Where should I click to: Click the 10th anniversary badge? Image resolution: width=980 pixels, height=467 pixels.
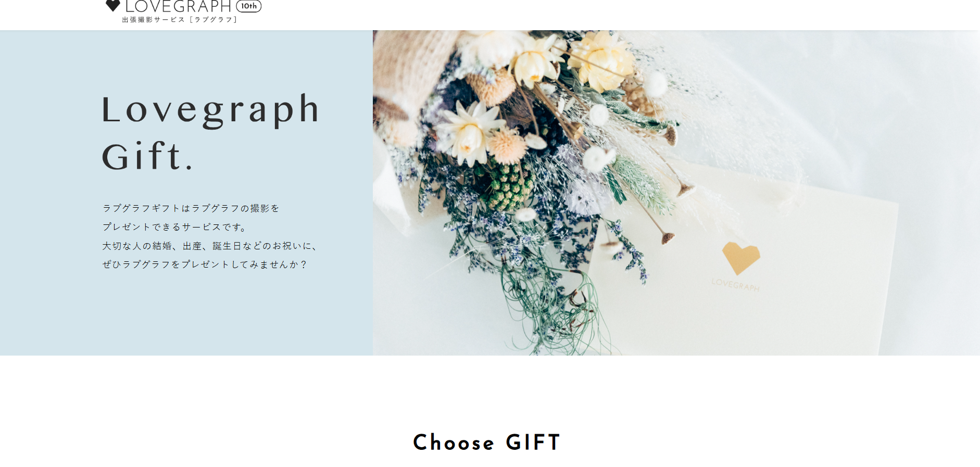[249, 6]
